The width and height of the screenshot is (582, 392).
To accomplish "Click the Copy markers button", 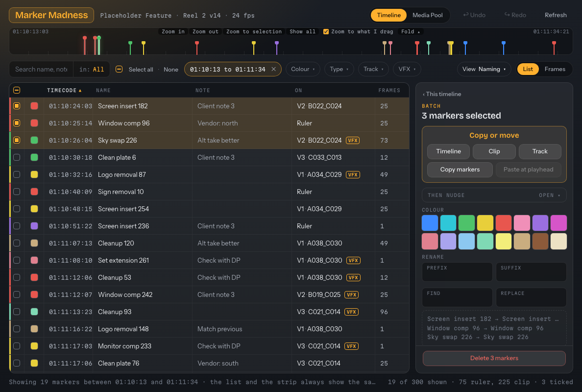I will coord(460,170).
